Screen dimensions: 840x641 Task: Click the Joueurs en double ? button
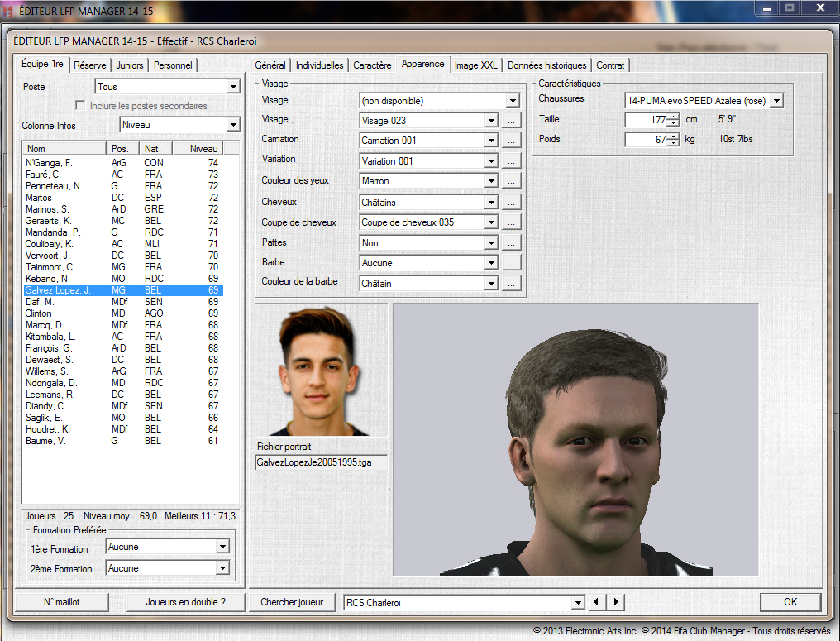(185, 602)
